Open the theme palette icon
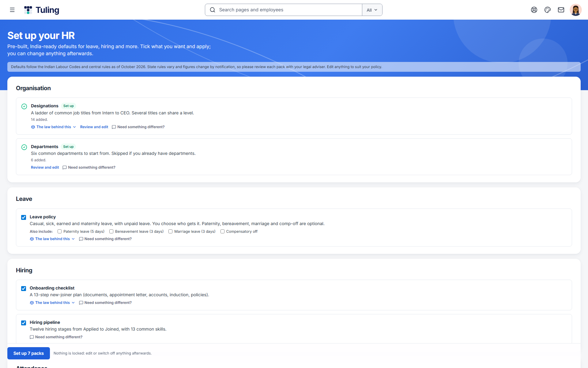The width and height of the screenshot is (588, 368). point(548,10)
